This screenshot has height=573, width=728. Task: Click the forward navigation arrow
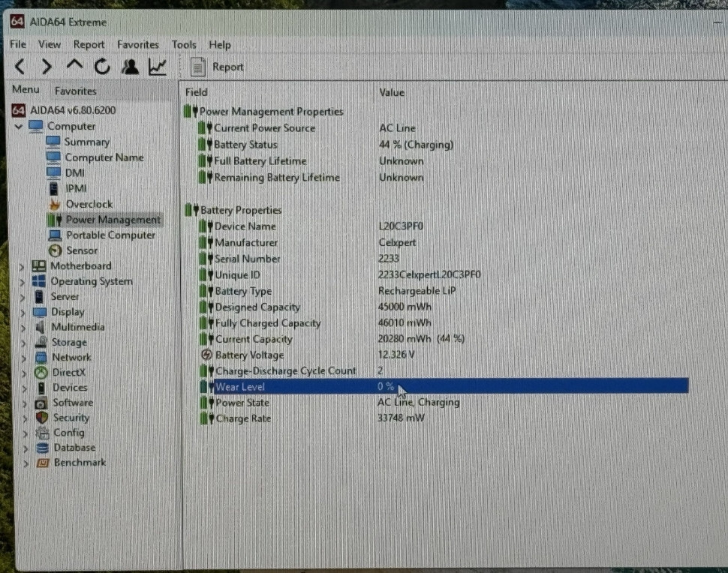47,67
